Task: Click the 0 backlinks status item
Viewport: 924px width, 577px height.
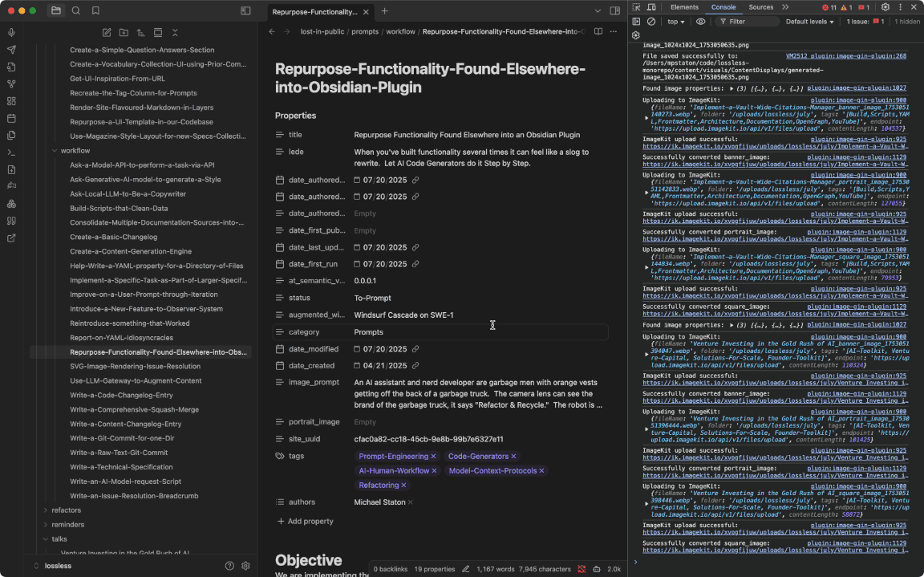Action: (x=390, y=569)
